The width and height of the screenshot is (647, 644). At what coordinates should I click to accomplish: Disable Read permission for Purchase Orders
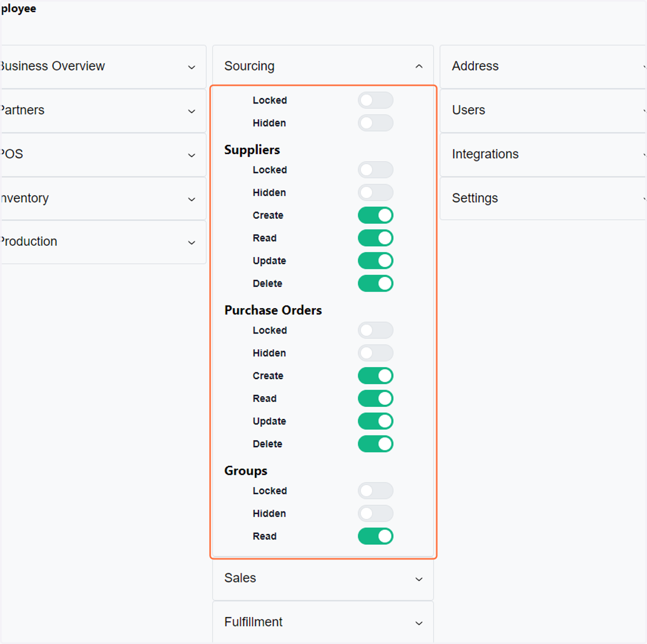pyautogui.click(x=376, y=398)
